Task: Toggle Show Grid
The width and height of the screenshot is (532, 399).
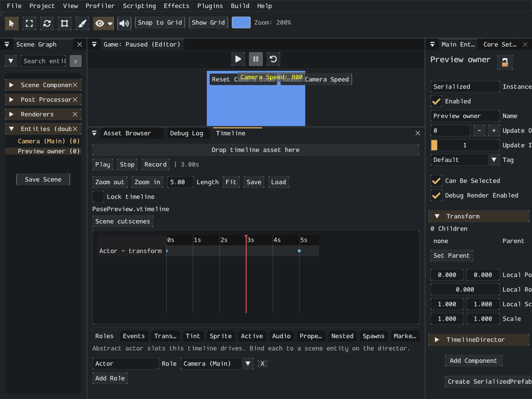Action: click(x=208, y=23)
